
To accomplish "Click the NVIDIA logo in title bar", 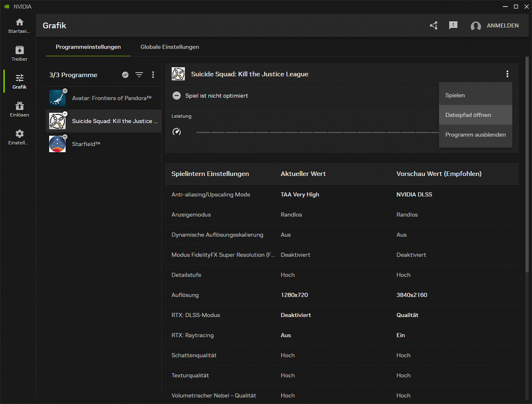I will pyautogui.click(x=7, y=7).
